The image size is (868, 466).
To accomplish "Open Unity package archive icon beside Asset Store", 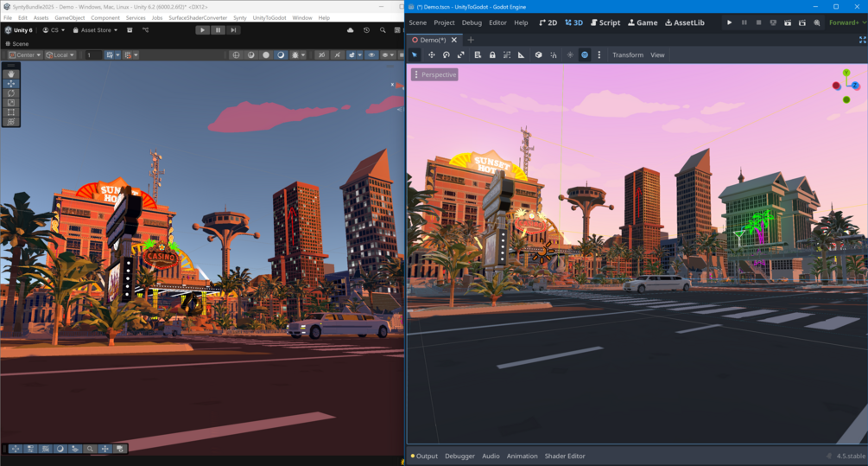I will tap(130, 30).
